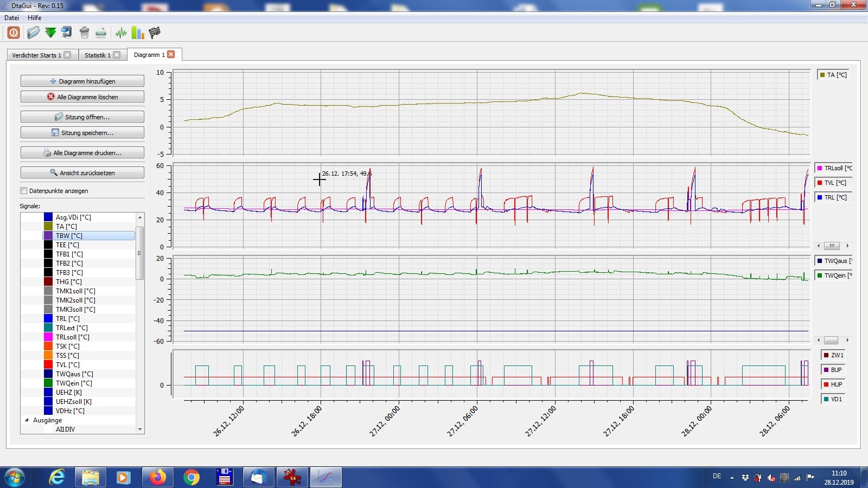The image size is (868, 488).
Task: Click the trash can toolbar icon
Action: pos(84,33)
